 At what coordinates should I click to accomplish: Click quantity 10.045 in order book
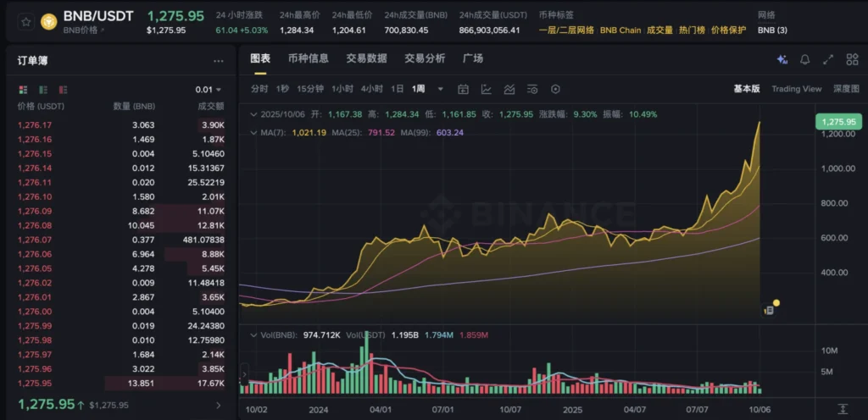click(x=143, y=225)
